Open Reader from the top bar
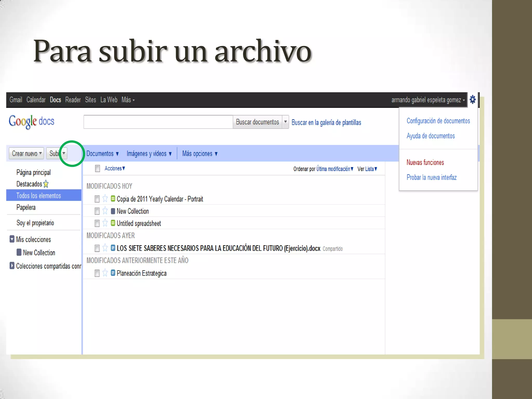This screenshot has height=399, width=532. point(73,100)
